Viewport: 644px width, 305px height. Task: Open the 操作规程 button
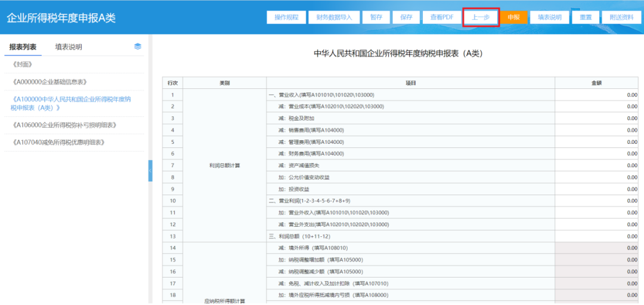[286, 17]
